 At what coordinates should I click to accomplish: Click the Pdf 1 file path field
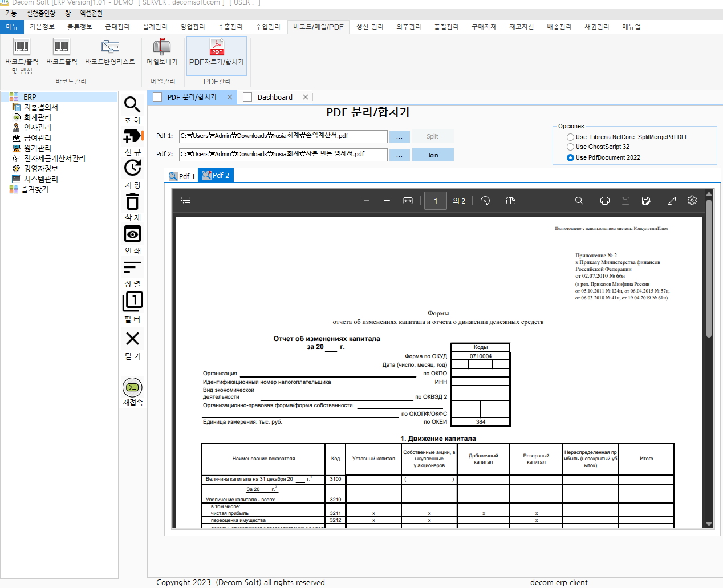pyautogui.click(x=283, y=136)
